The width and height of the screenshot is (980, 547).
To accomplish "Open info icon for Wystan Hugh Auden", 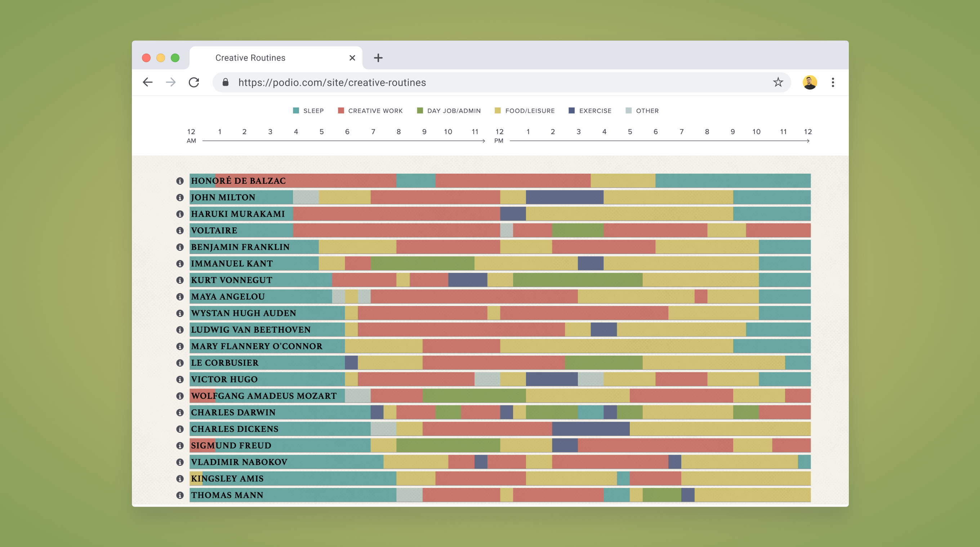I will coord(180,313).
